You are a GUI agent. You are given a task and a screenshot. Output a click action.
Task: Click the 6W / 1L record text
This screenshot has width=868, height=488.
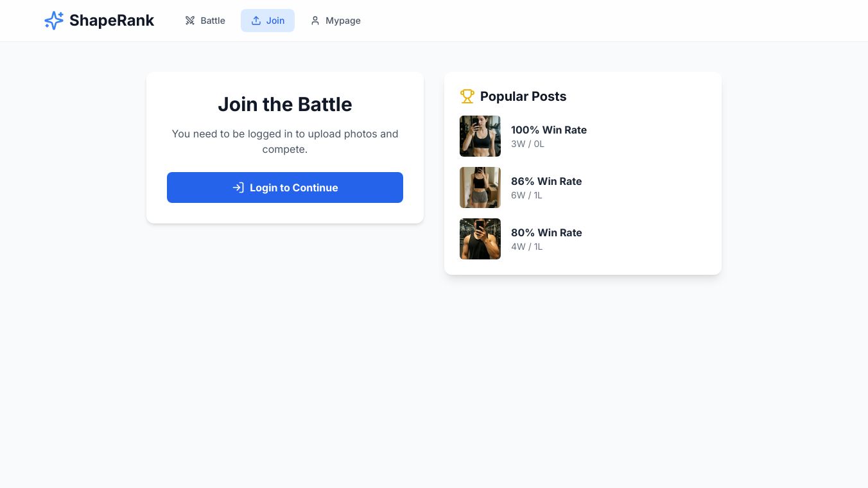point(526,195)
